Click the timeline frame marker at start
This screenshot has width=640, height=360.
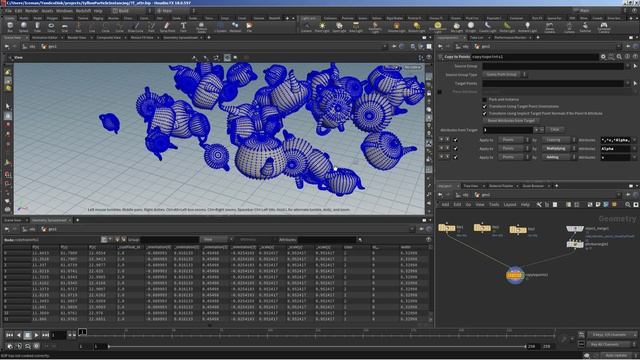pos(82,332)
